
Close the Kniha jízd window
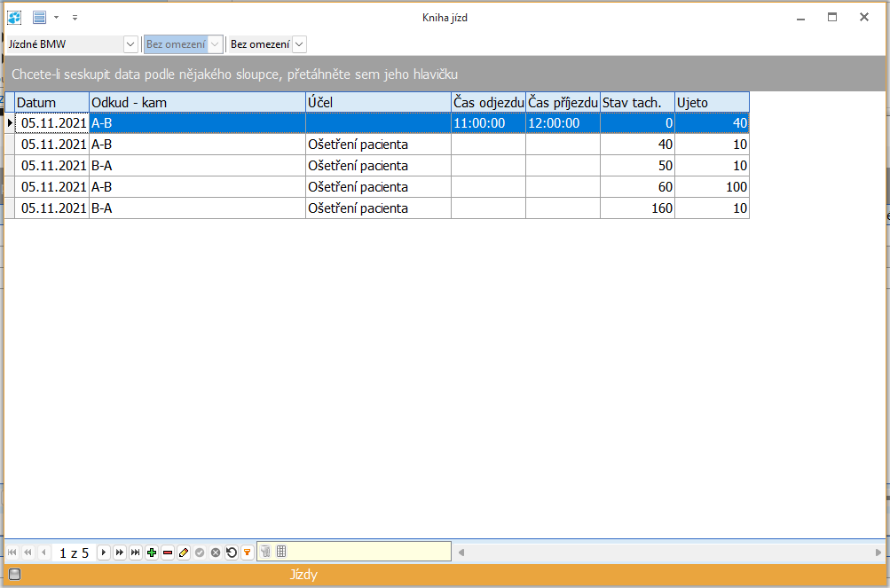(x=864, y=18)
